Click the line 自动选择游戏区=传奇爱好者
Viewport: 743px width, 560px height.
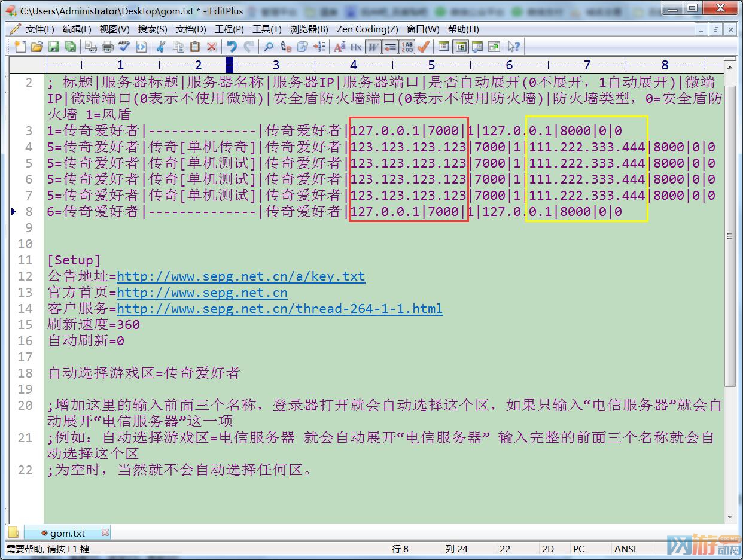pos(144,373)
